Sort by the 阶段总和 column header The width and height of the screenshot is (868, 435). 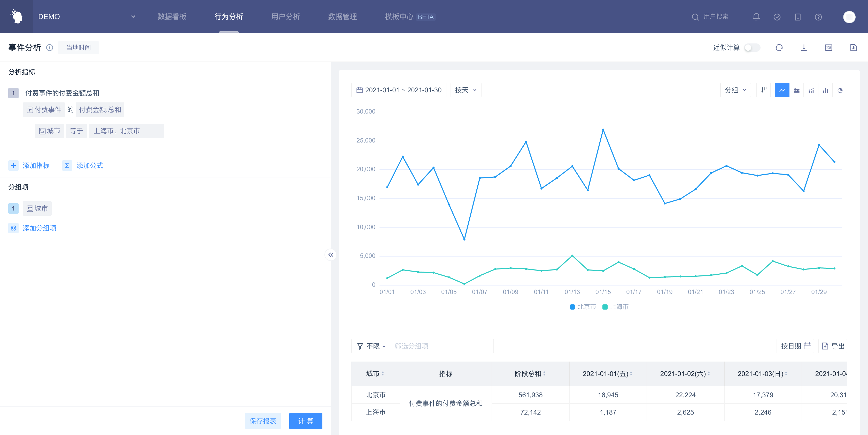530,374
